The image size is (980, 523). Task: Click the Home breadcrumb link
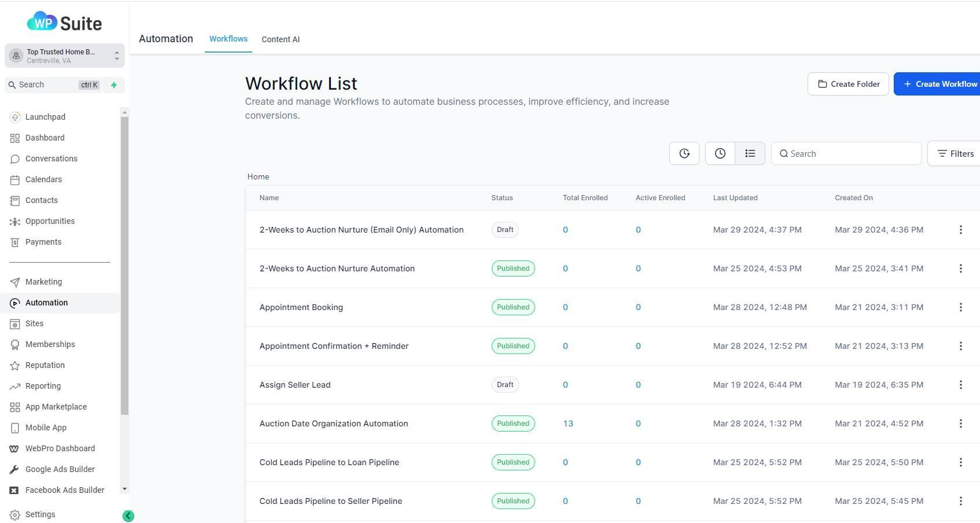(258, 176)
